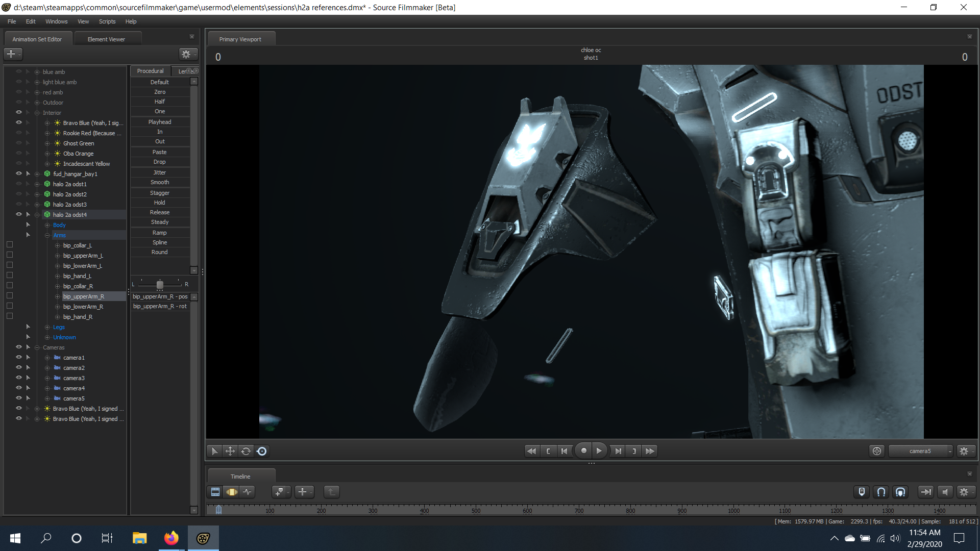Image resolution: width=980 pixels, height=551 pixels.
Task: Jump to next shot (fast-forward button)
Action: coord(650,451)
